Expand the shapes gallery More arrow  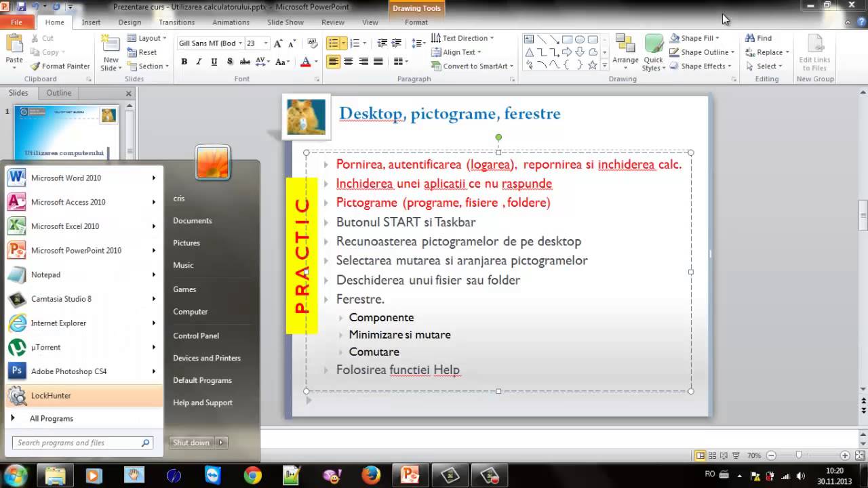tap(604, 66)
